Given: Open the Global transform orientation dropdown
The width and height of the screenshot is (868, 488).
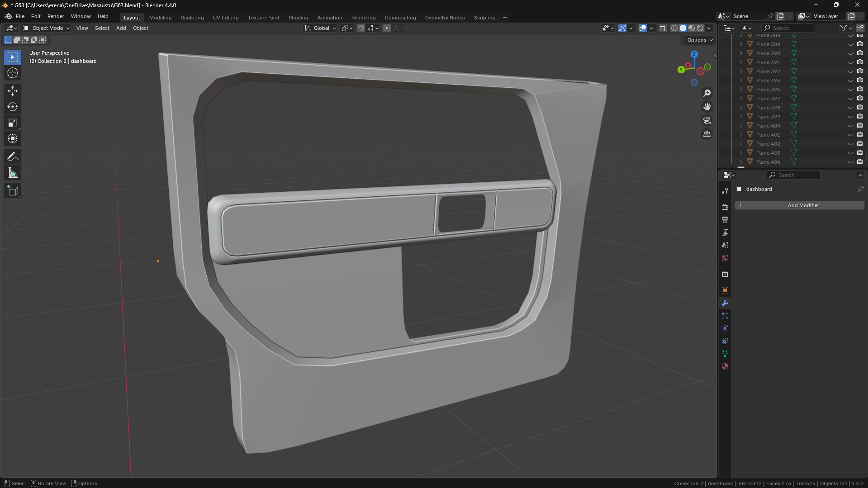Looking at the screenshot, I should (x=320, y=28).
